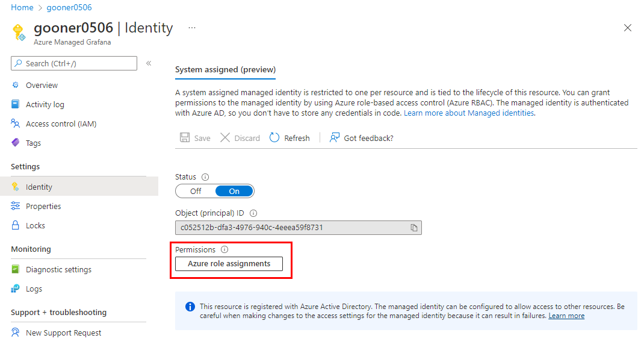This screenshot has height=353, width=644.
Task: Click the Discard button label
Action: [247, 138]
